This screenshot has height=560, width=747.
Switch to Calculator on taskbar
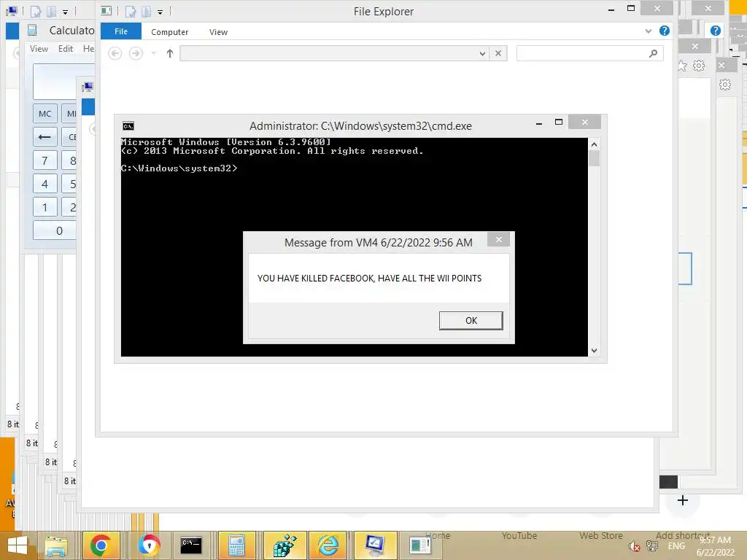237,545
